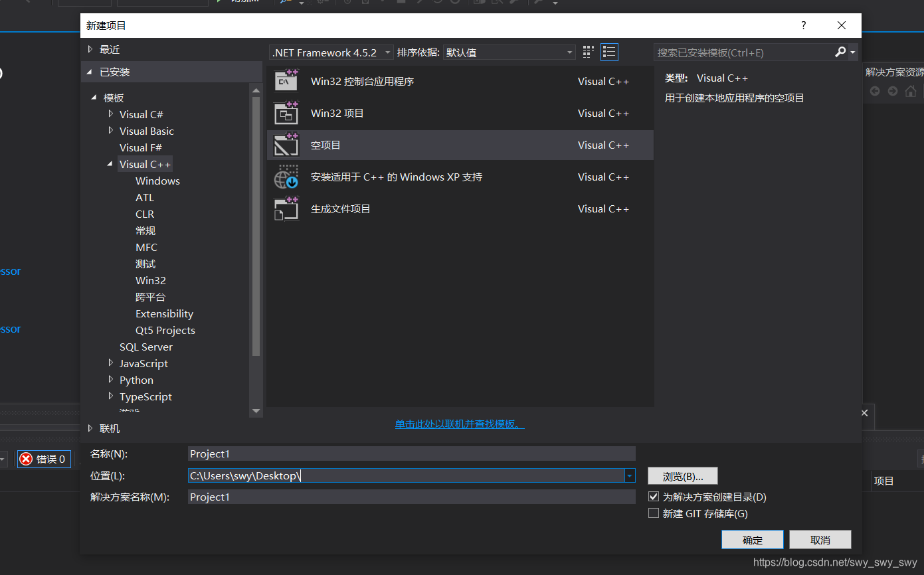The height and width of the screenshot is (575, 924).
Task: Open the 排序依据 默认值 dropdown
Action: pyautogui.click(x=509, y=52)
